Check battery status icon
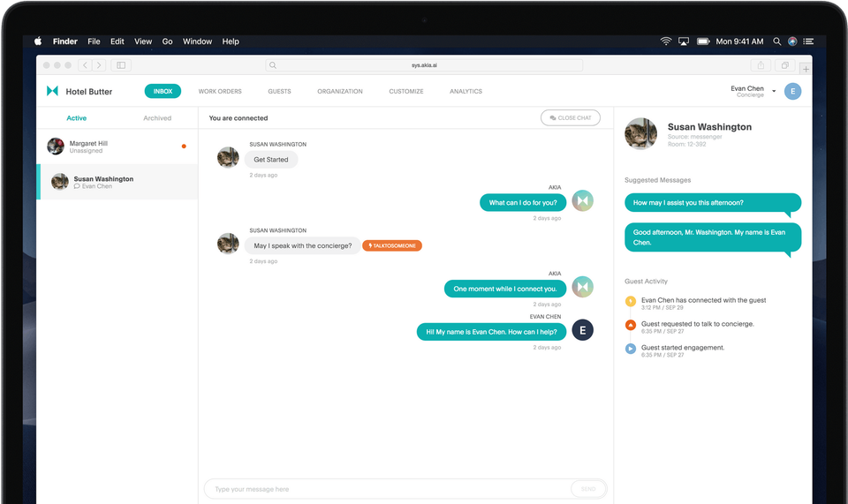Image resolution: width=848 pixels, height=504 pixels. [x=703, y=41]
